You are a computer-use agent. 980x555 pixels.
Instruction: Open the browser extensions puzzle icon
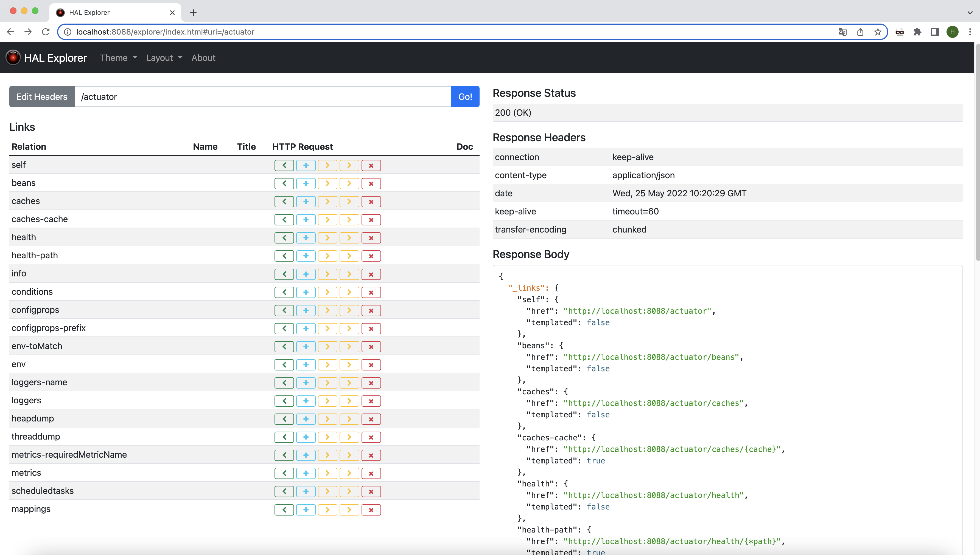pos(917,32)
